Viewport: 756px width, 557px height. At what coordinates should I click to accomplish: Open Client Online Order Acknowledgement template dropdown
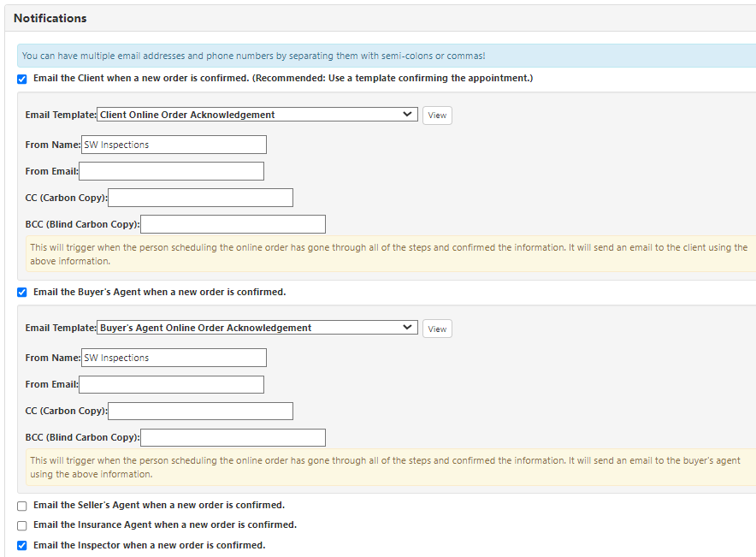click(x=257, y=115)
